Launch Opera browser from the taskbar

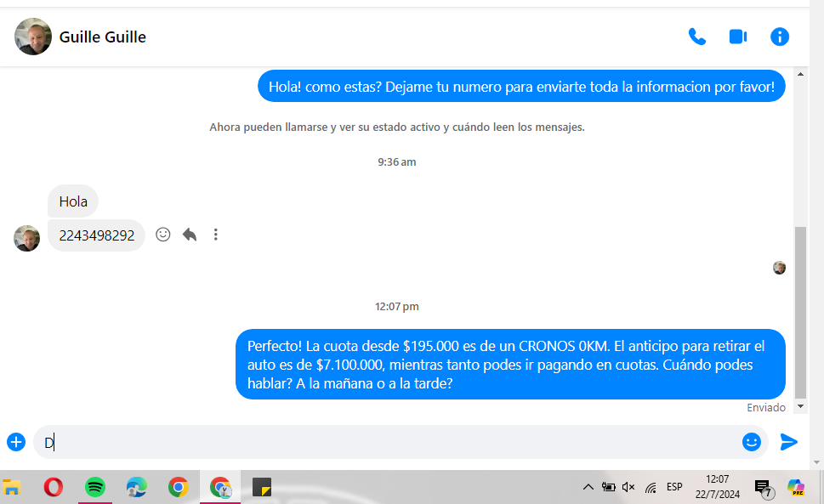54,487
